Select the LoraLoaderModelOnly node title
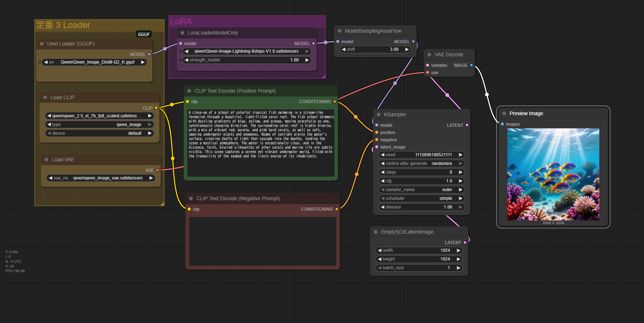Screen dimensions: 644x323 click(213, 33)
